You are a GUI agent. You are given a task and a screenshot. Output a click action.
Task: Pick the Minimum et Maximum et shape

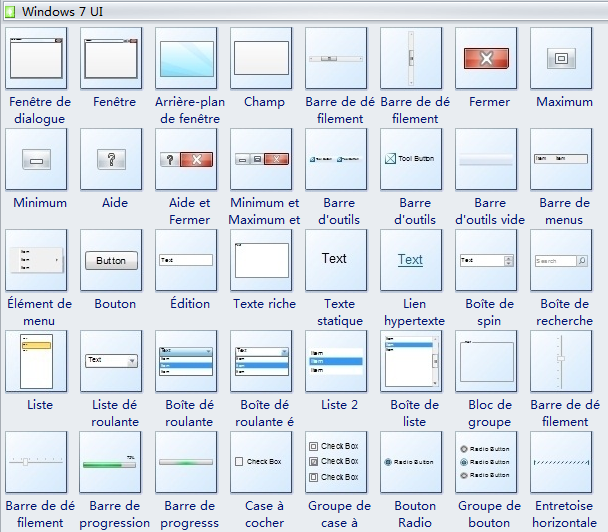tap(261, 159)
